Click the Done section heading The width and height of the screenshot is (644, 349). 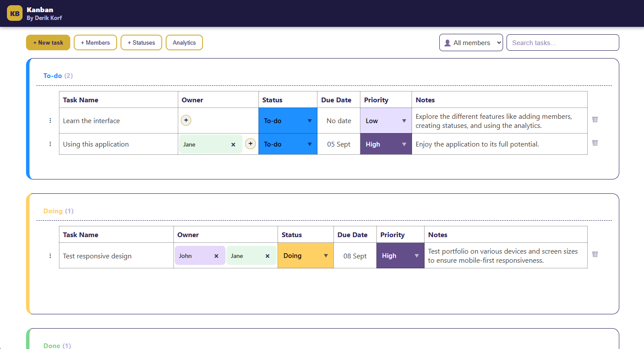(57, 346)
